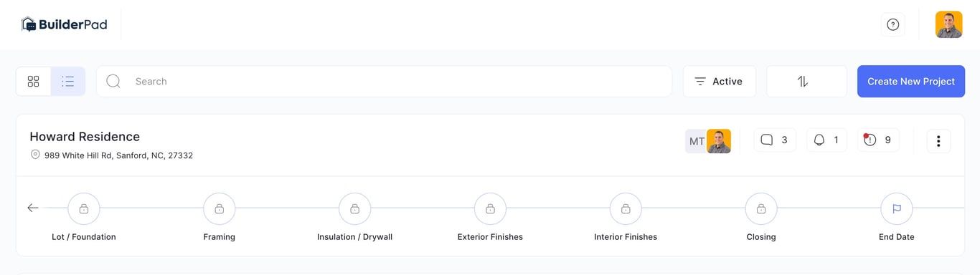Select the Exterior Finishes milestone

pos(490,209)
